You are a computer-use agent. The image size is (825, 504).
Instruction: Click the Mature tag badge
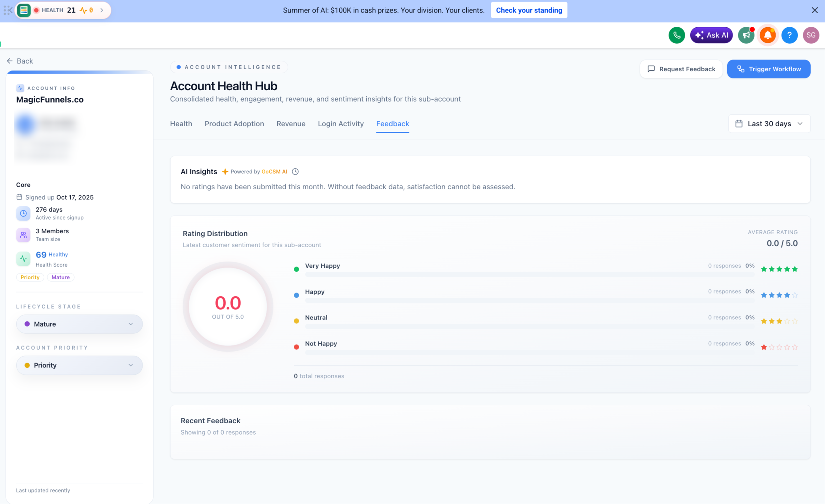click(61, 277)
